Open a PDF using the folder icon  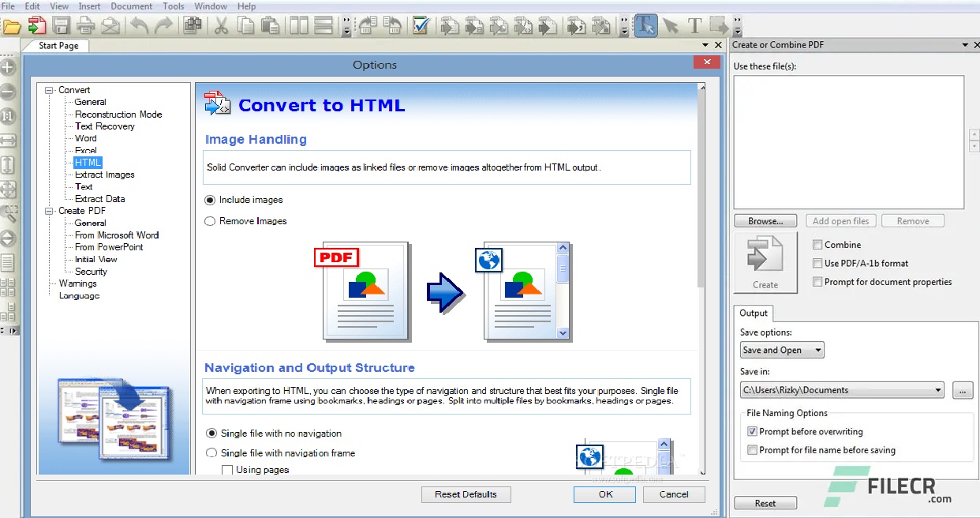pyautogui.click(x=13, y=24)
